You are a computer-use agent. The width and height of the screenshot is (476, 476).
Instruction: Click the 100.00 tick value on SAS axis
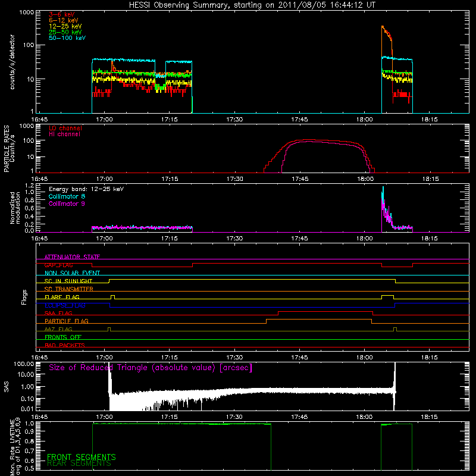click(24, 364)
